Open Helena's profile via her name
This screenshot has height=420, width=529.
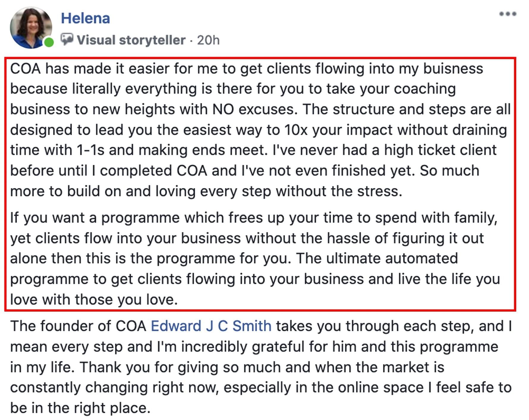click(86, 18)
